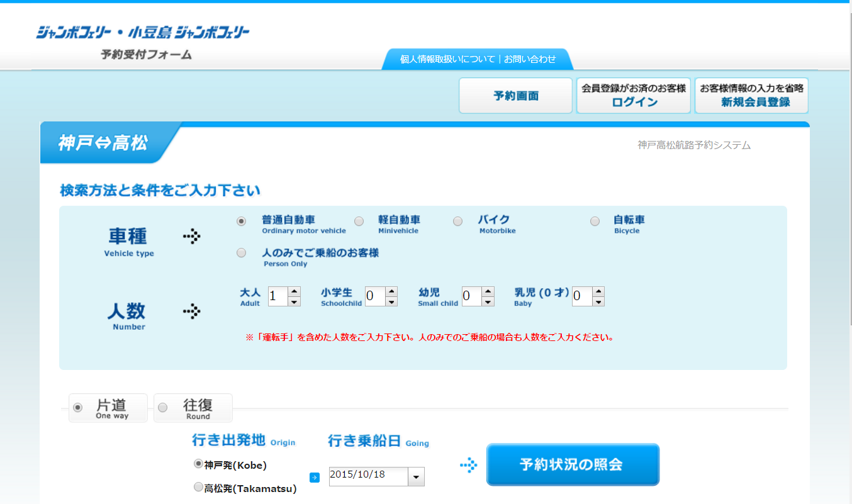Screen dimensions: 852x504
Task: Decrease the Baby passenger count
Action: coord(598,301)
